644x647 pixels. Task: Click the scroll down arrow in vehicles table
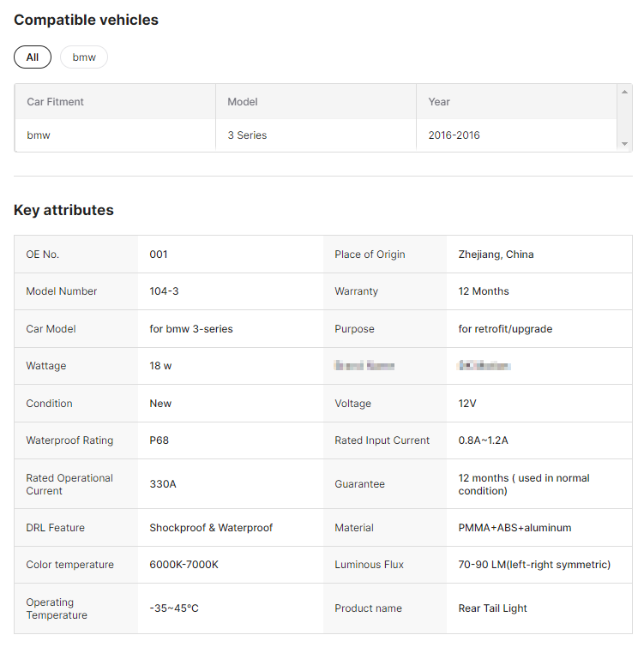tap(624, 144)
